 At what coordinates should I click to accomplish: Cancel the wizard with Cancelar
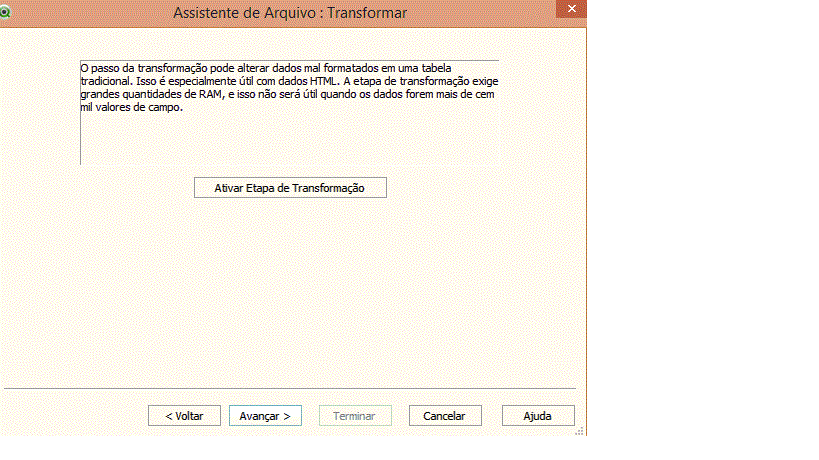(x=445, y=416)
